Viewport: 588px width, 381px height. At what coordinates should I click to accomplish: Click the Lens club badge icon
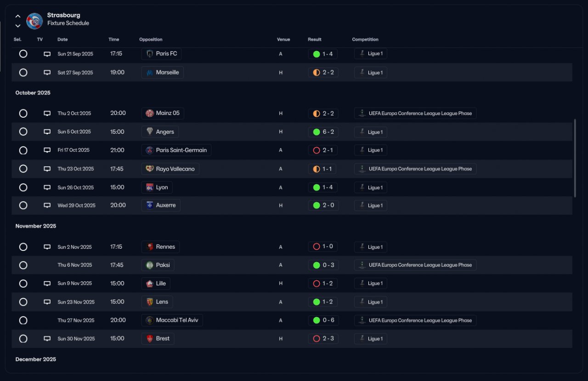point(149,302)
